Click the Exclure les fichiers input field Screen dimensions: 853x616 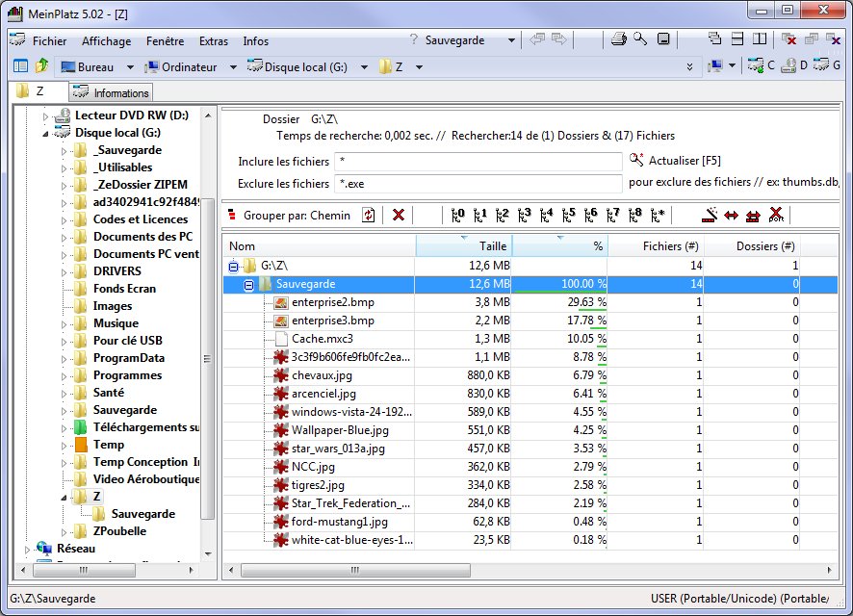click(478, 184)
